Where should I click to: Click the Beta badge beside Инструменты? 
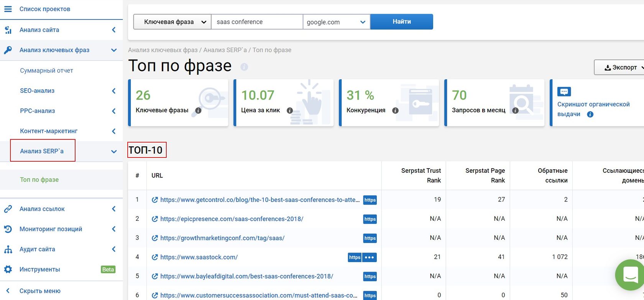click(x=108, y=269)
